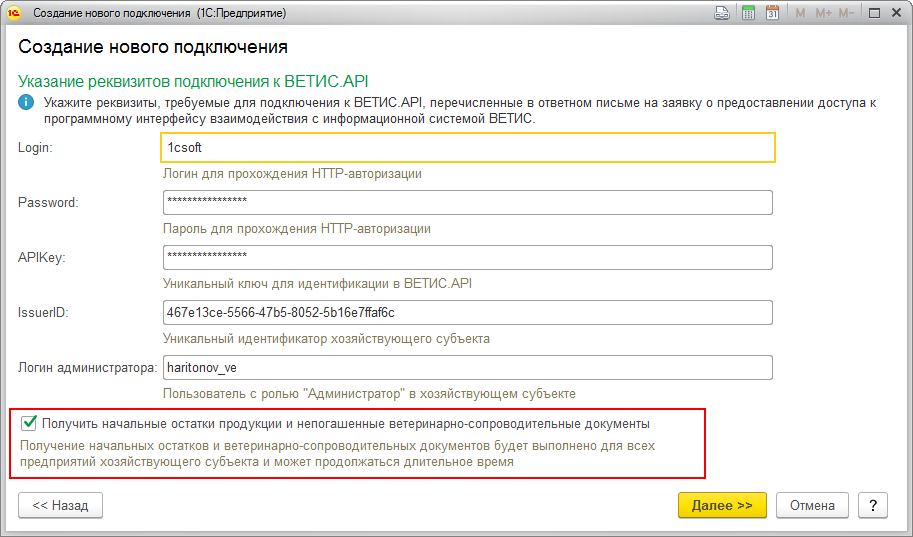The width and height of the screenshot is (913, 537).
Task: Click hint 'Уникальный идентификатор хозяйствующего субъекта'
Action: click(x=326, y=338)
